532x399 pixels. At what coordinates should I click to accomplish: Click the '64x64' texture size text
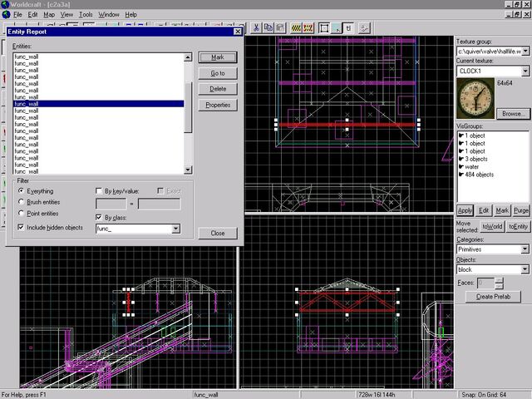(x=505, y=83)
